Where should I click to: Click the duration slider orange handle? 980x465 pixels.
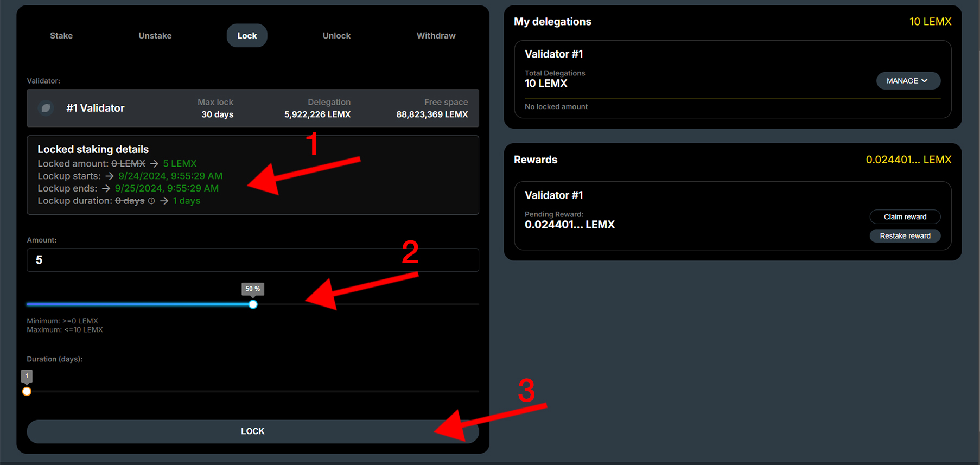[27, 392]
